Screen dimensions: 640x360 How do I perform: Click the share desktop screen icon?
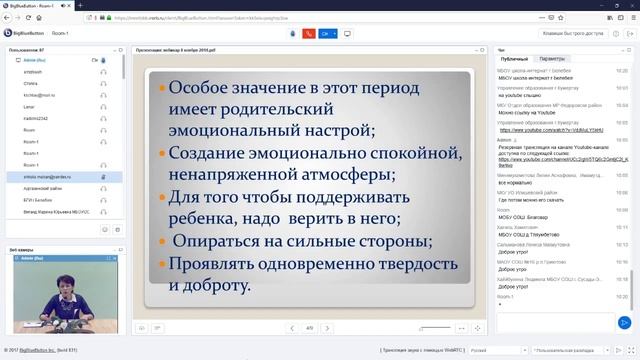tap(347, 33)
